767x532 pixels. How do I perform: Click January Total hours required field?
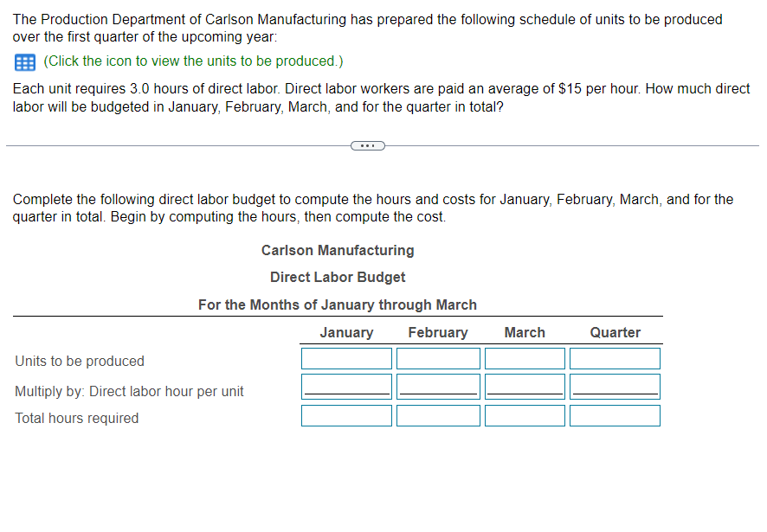[346, 416]
